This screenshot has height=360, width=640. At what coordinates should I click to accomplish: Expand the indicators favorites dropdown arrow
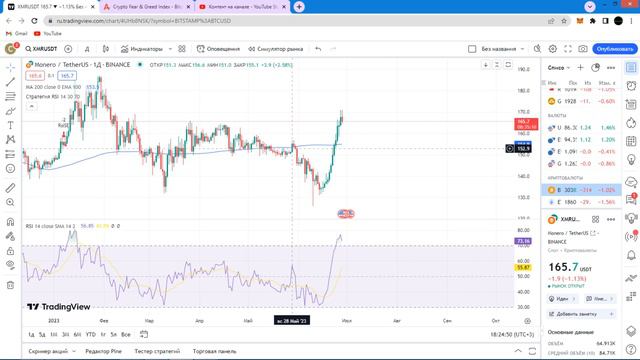tap(170, 49)
